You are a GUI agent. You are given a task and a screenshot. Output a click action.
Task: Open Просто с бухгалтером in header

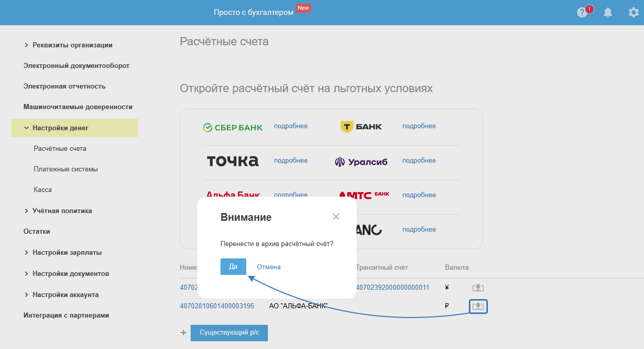(x=253, y=12)
